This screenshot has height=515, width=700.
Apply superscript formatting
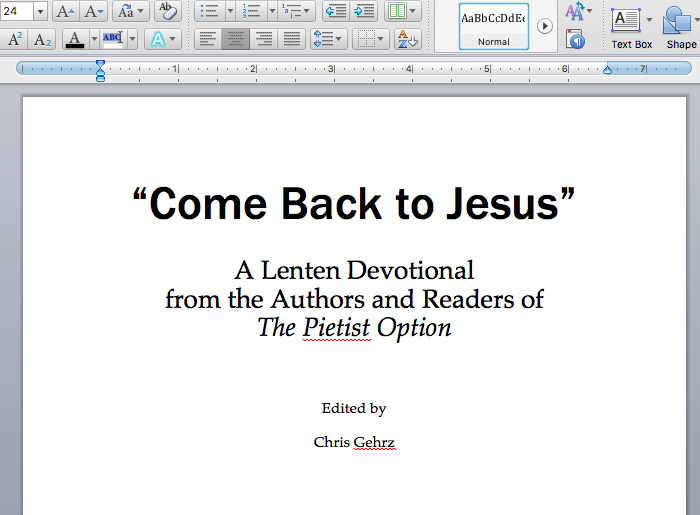click(x=16, y=40)
